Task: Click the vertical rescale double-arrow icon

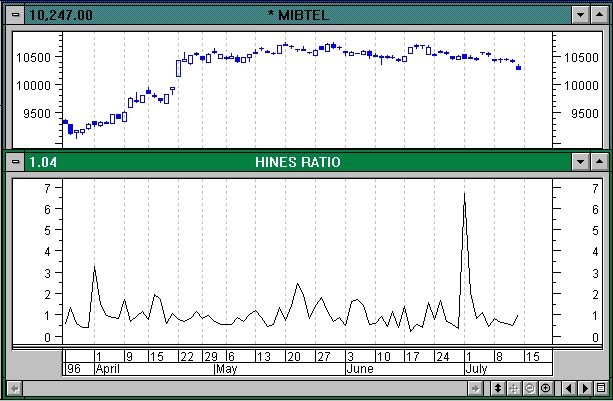Action: point(498,388)
